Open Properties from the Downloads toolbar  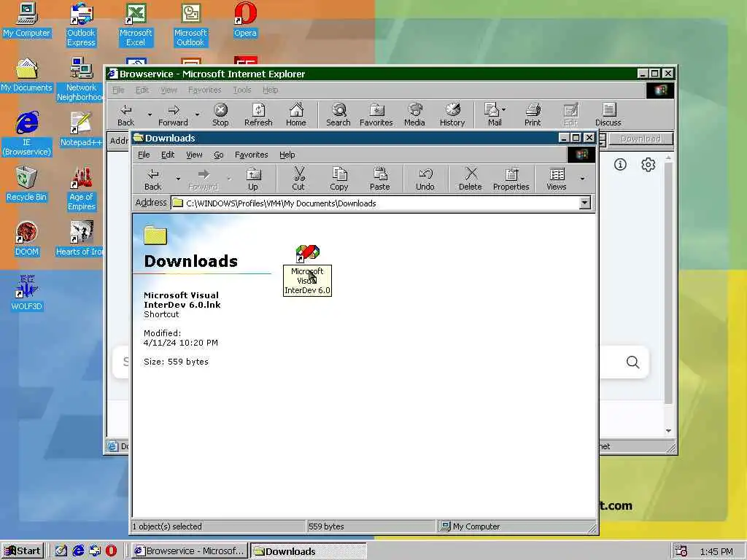[x=511, y=179]
